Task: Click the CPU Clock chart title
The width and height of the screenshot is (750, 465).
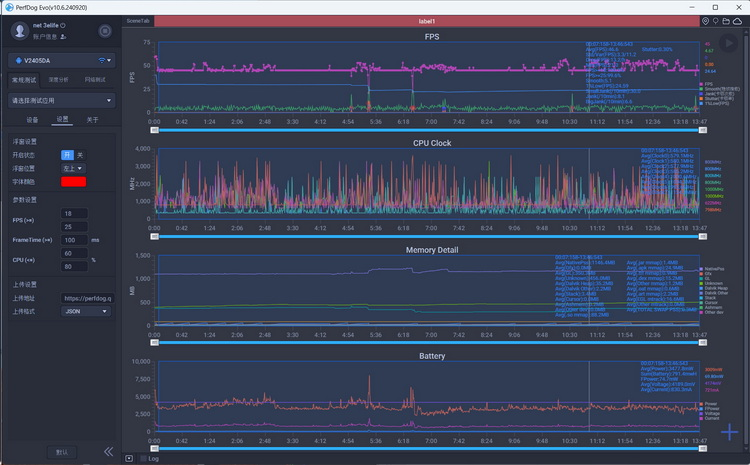Action: pyautogui.click(x=432, y=143)
